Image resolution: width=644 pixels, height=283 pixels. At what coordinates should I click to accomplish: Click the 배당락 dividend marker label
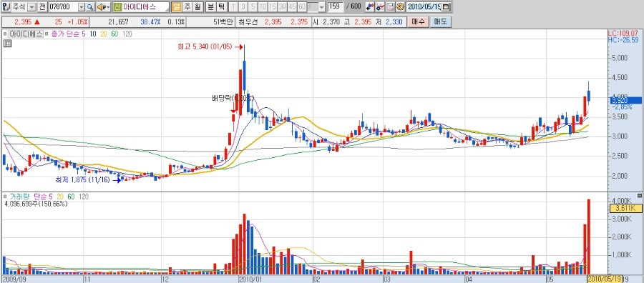coord(233,98)
